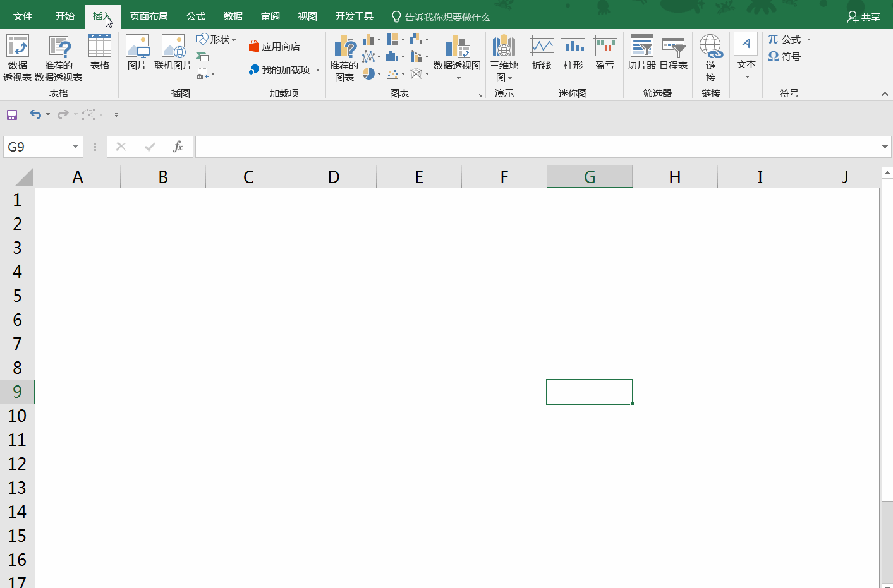The height and width of the screenshot is (588, 893).
Task: Insert a Symbol (符号)
Action: (784, 56)
